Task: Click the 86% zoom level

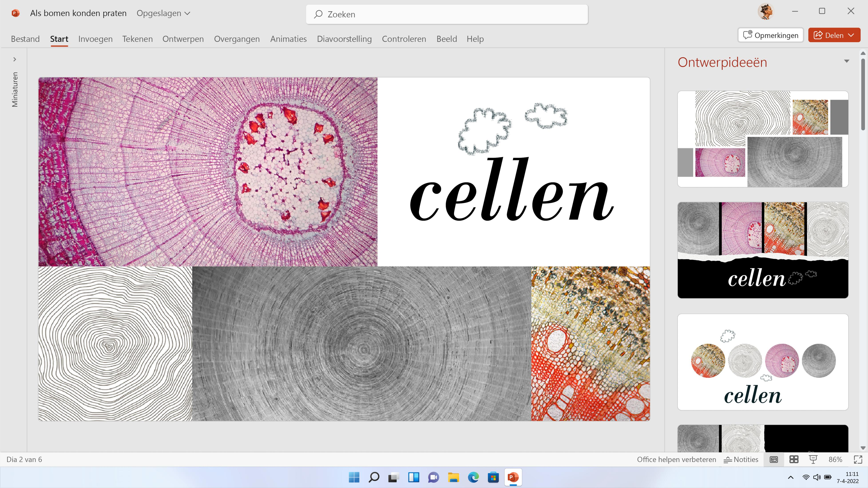Action: [835, 459]
